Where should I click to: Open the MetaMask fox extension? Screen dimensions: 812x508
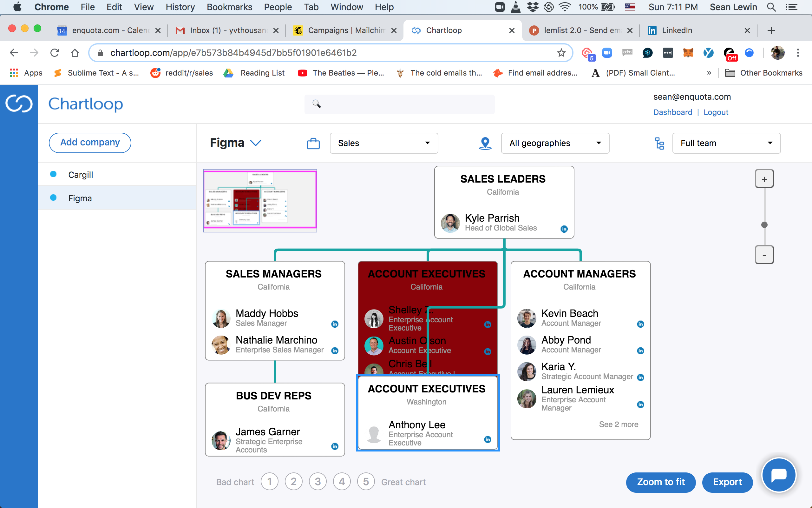click(688, 53)
